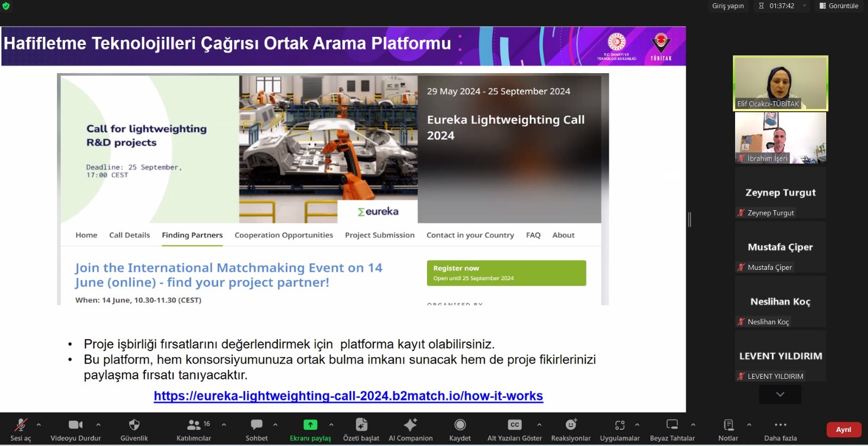Unmute the microphone with Sesi aç
The height and width of the screenshot is (446, 868).
click(x=21, y=430)
